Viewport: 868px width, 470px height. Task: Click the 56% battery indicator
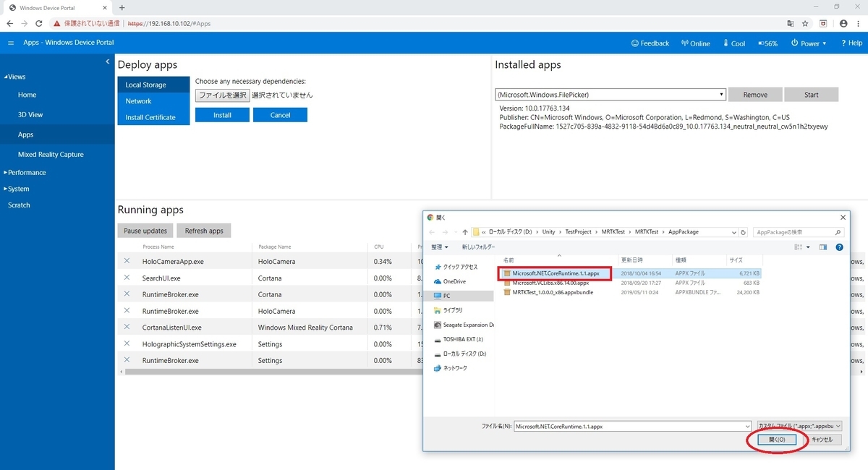tap(767, 43)
